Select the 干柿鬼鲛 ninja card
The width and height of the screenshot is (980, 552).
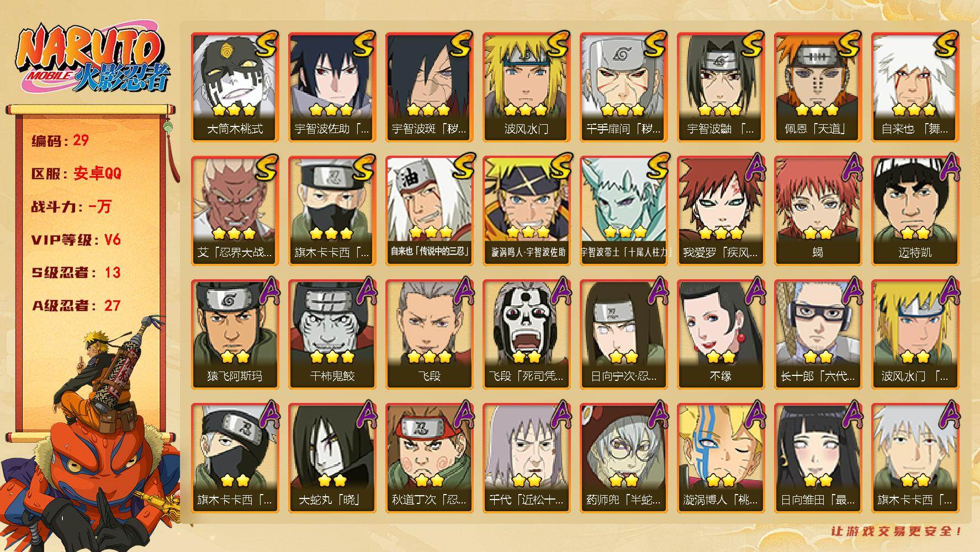[x=332, y=335]
